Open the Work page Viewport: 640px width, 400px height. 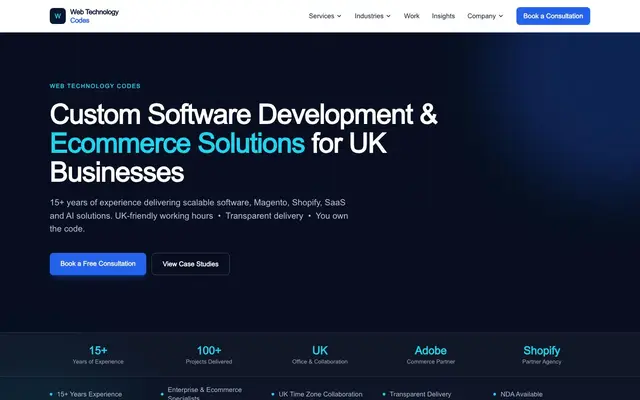pyautogui.click(x=411, y=16)
